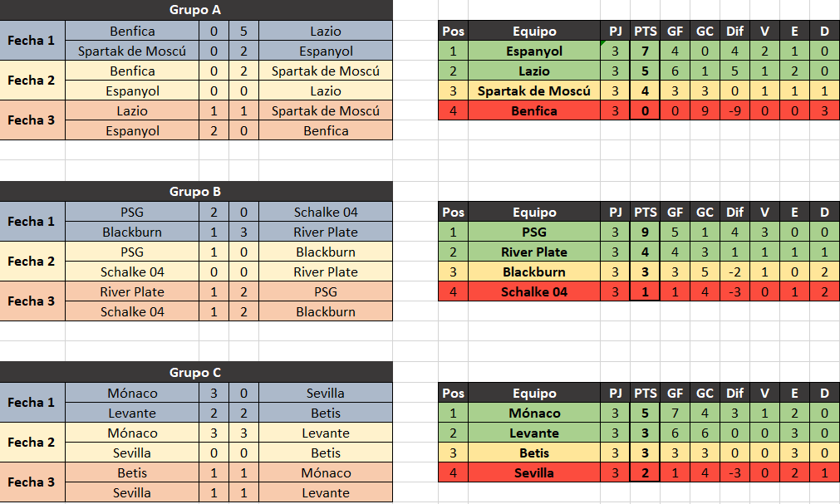Click the Espanyol cell in Grupo A standings
The height and width of the screenshot is (504, 840).
534,51
